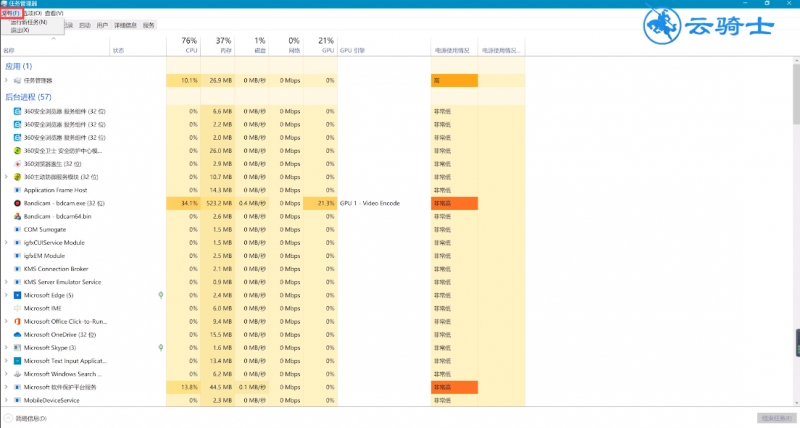This screenshot has width=800, height=428.
Task: Click the Bandicam bdcam.exe red record icon
Action: click(17, 203)
